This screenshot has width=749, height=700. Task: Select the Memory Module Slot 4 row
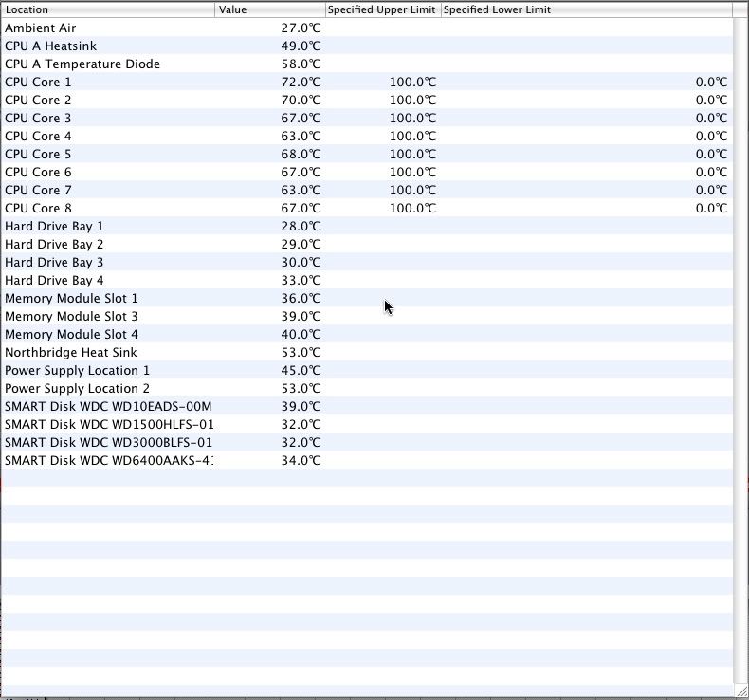(x=367, y=334)
